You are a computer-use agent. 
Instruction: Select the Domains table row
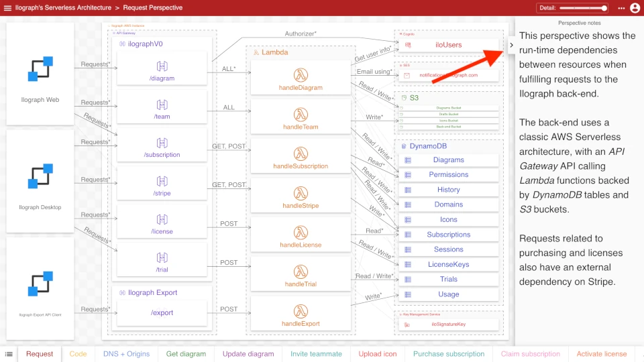449,205
